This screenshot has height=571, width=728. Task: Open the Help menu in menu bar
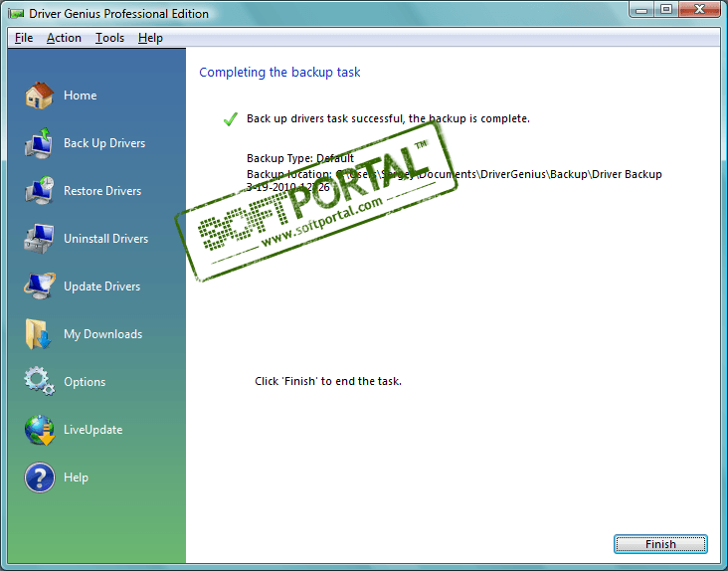pyautogui.click(x=150, y=38)
